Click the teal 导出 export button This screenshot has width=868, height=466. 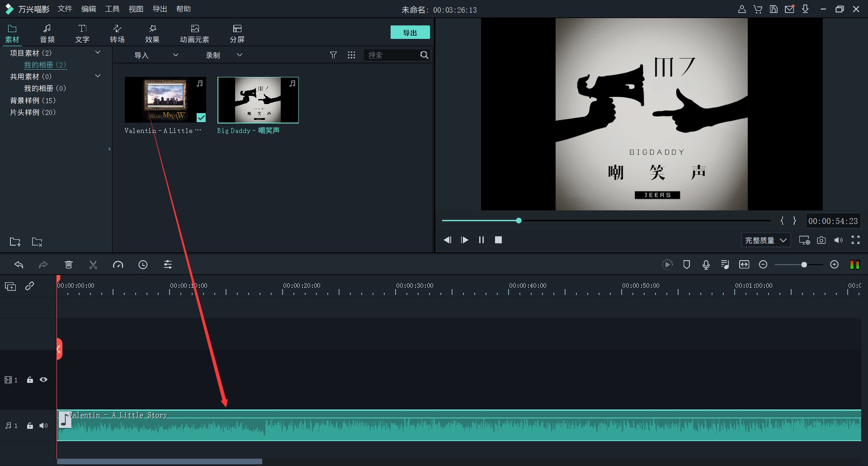point(410,33)
